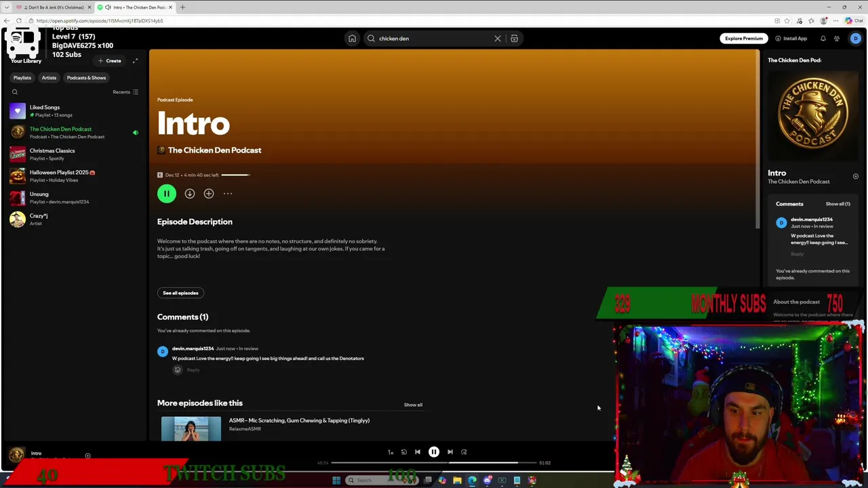Open the episode more options menu
This screenshot has width=868, height=488.
pos(228,194)
